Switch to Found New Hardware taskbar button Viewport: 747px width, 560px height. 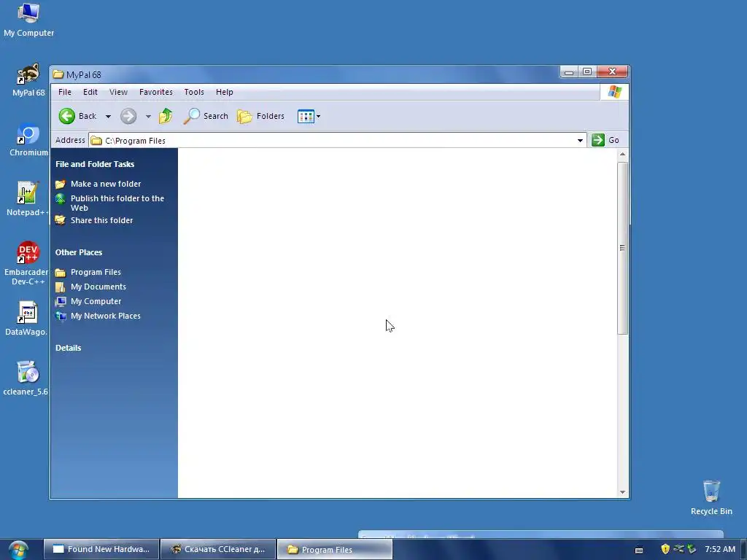tap(101, 549)
